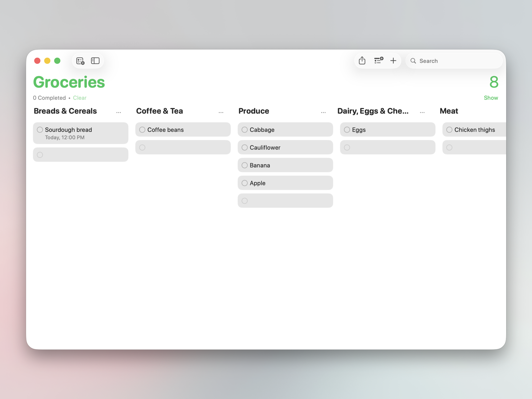Click inside the Search field
This screenshot has height=399, width=532.
(x=452, y=61)
